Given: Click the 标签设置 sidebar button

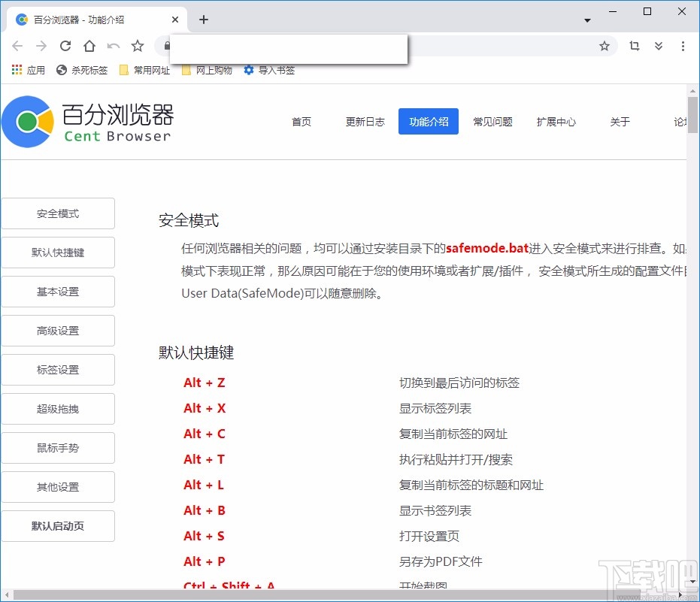Looking at the screenshot, I should [58, 370].
